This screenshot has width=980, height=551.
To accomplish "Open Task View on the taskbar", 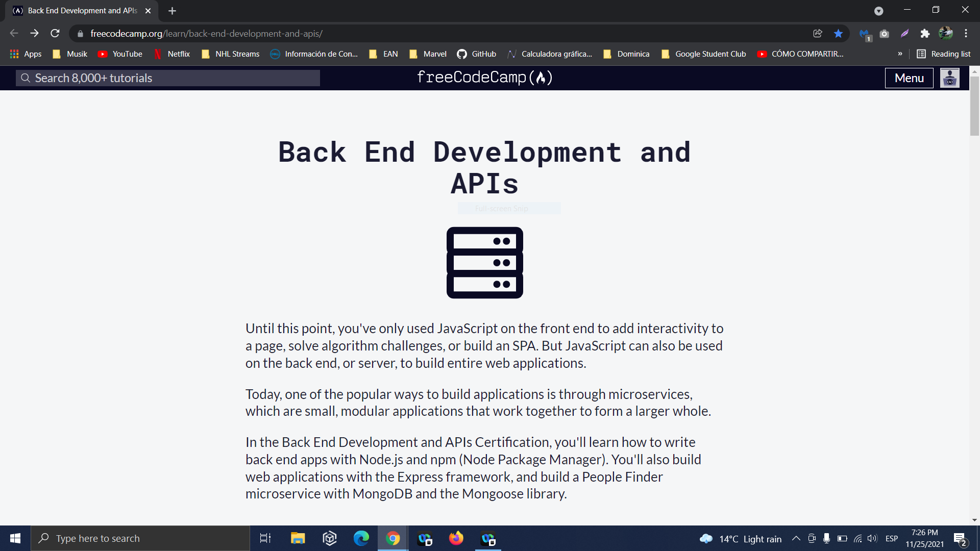I will [265, 538].
